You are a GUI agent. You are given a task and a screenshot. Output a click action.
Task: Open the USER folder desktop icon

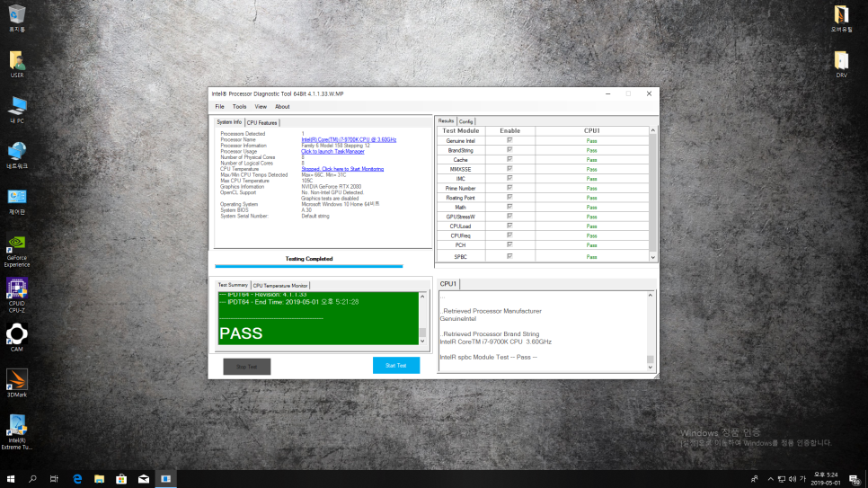[16, 64]
